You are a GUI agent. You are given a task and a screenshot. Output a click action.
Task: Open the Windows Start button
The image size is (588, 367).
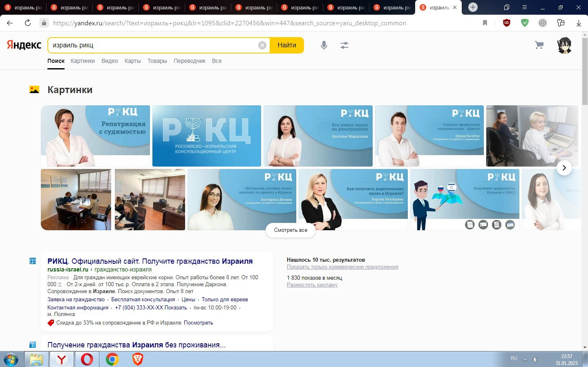[11, 359]
